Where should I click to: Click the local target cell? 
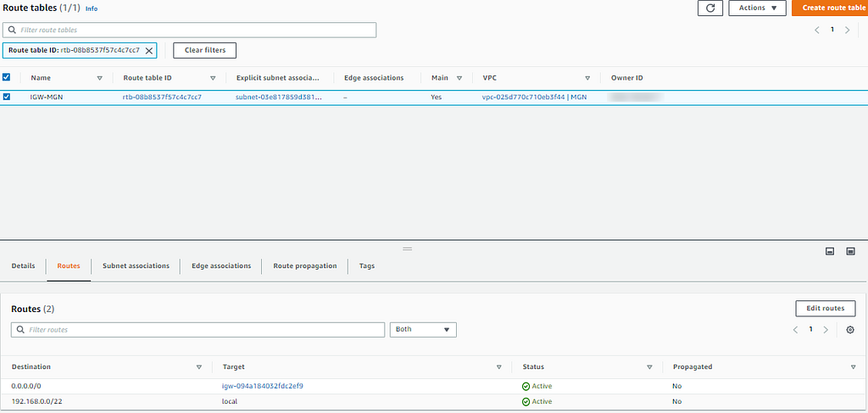230,401
